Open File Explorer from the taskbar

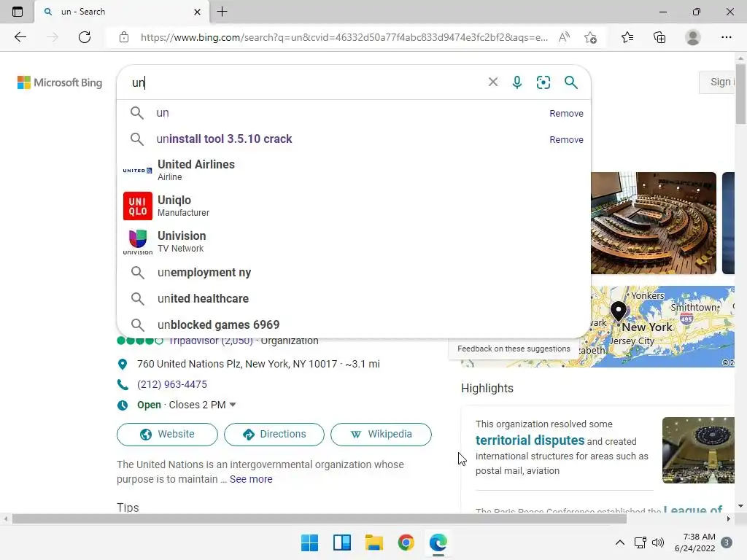(374, 542)
